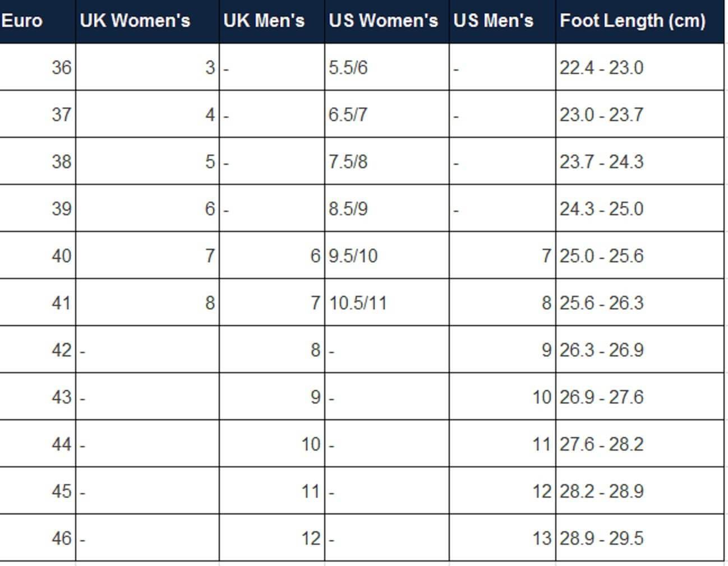The height and width of the screenshot is (566, 728).
Task: Select the UK Women's column header
Action: (135, 21)
